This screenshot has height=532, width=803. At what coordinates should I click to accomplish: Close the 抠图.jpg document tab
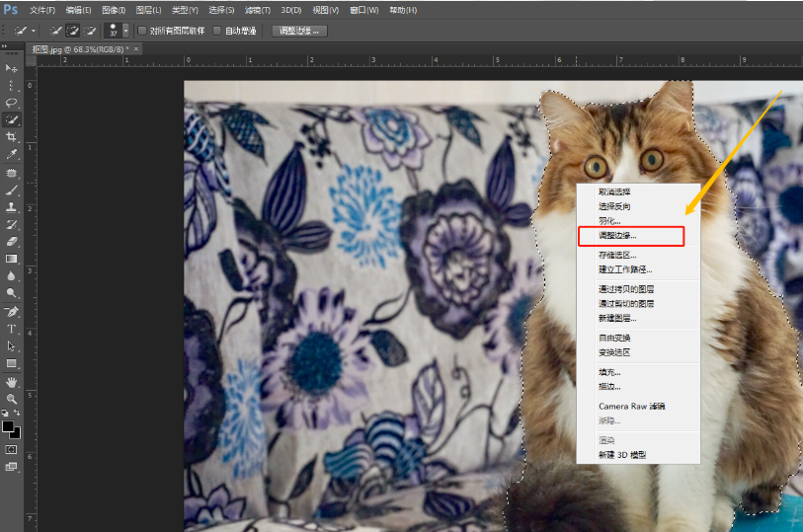pyautogui.click(x=136, y=48)
